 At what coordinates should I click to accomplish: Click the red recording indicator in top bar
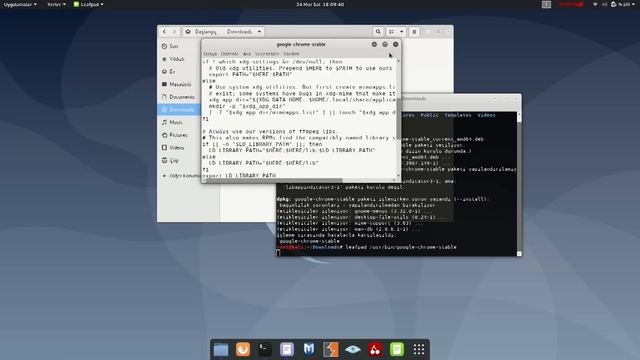pos(571,4)
